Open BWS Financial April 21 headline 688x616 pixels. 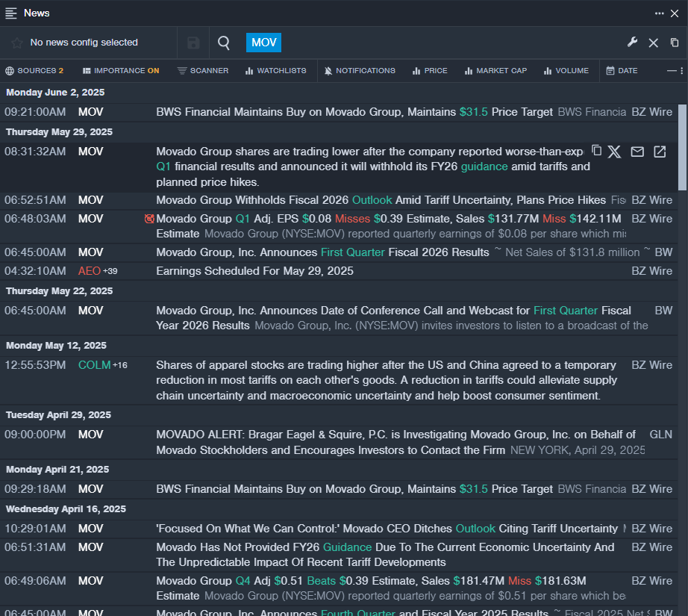click(354, 489)
